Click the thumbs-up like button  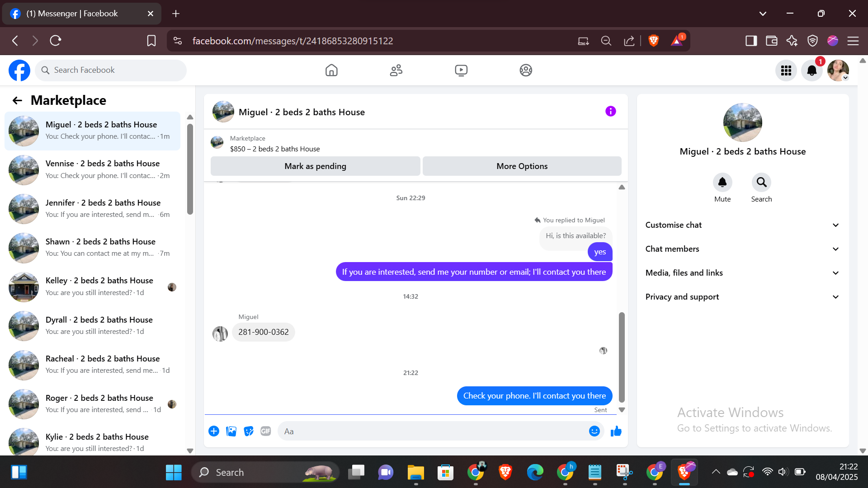616,432
